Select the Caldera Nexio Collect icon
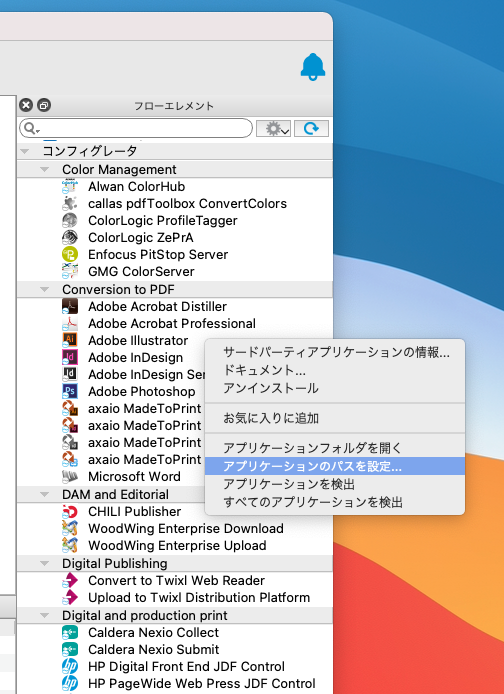Image resolution: width=504 pixels, height=694 pixels. click(x=70, y=632)
